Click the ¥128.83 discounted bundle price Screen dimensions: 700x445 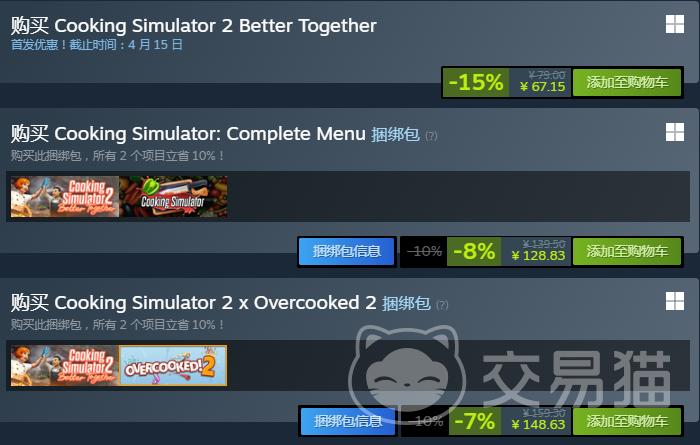538,256
